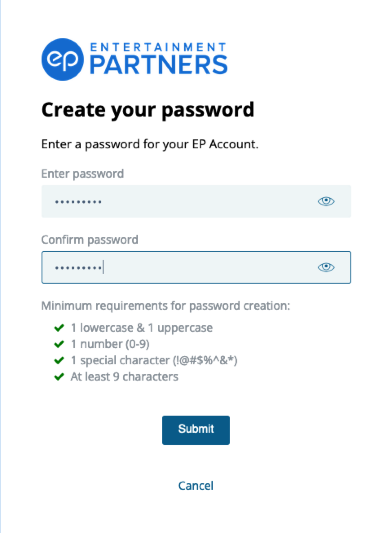Click the At least 9 characters text

[x=124, y=377]
